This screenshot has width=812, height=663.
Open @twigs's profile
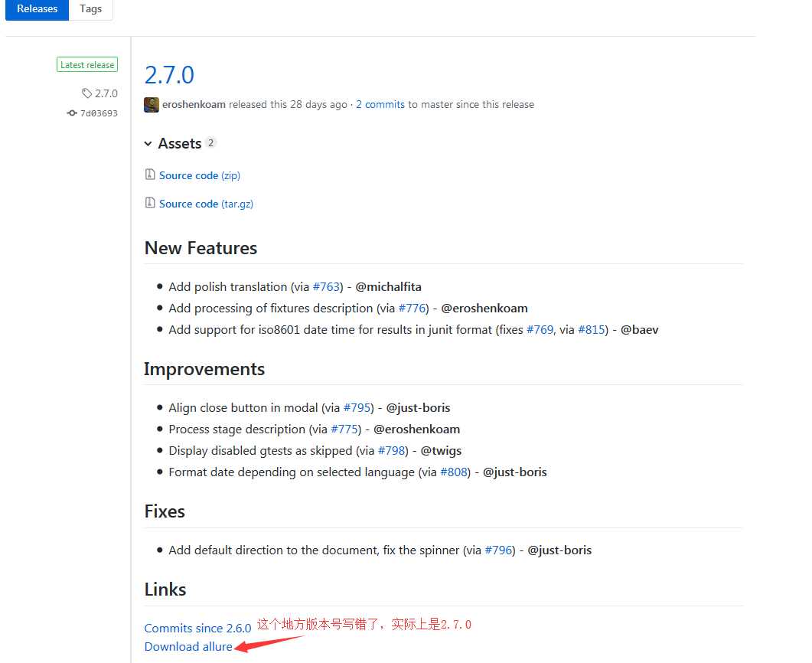(442, 451)
